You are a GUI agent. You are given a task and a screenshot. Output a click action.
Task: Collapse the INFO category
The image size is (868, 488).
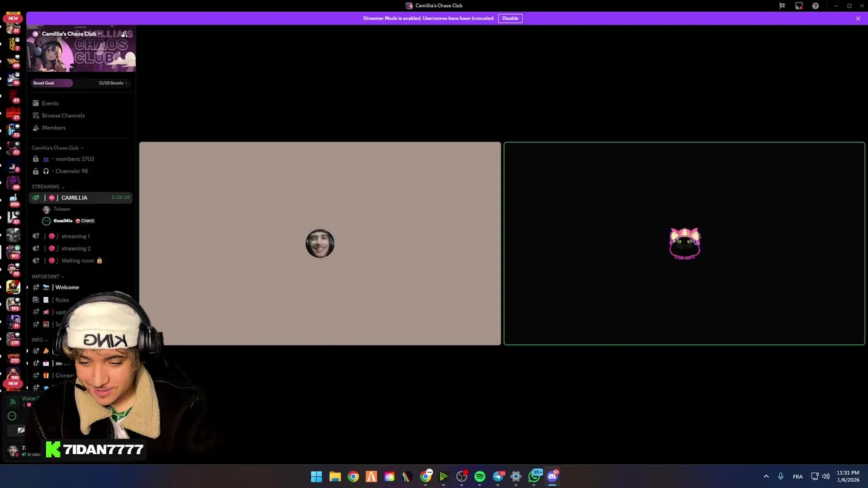point(39,340)
